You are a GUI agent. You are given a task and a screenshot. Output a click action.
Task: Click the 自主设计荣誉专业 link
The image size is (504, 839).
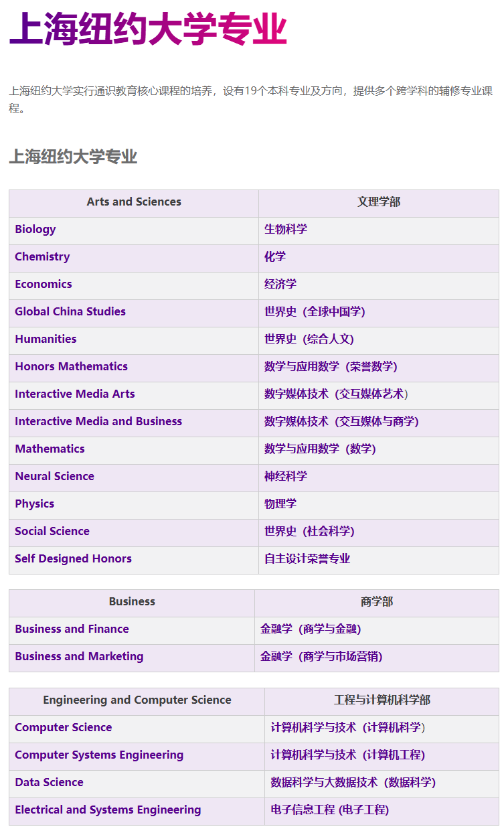click(307, 558)
